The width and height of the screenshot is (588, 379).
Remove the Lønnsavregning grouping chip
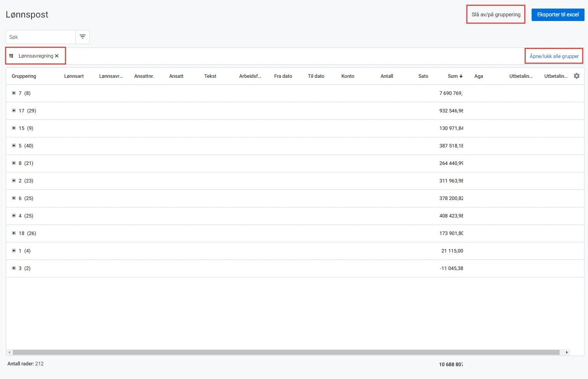[57, 56]
